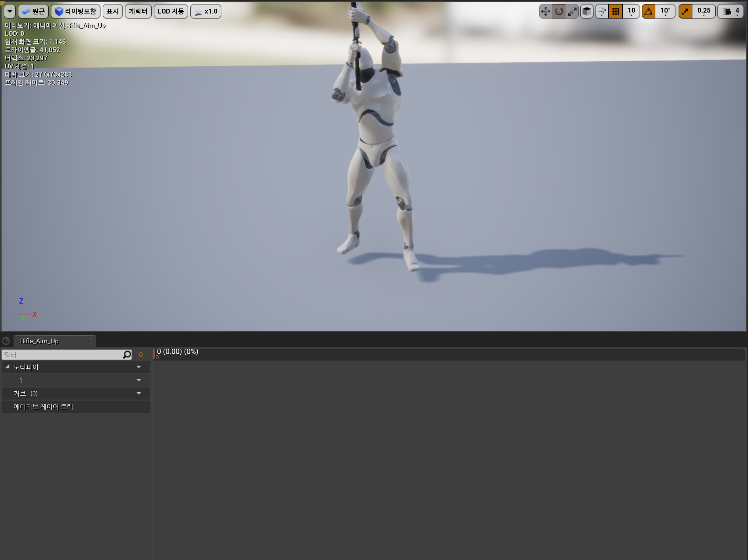Toggle scale snapping arrow icon
748x560 pixels.
coord(686,11)
